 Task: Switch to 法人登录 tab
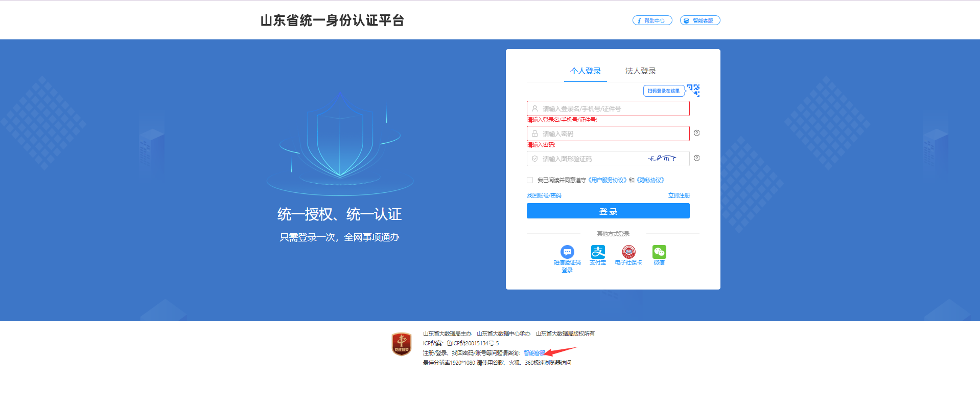(x=640, y=71)
